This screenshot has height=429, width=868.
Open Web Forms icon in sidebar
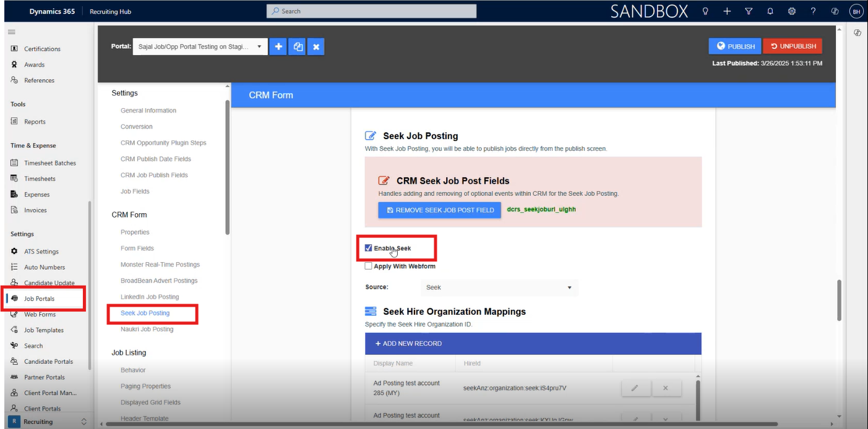coord(14,314)
